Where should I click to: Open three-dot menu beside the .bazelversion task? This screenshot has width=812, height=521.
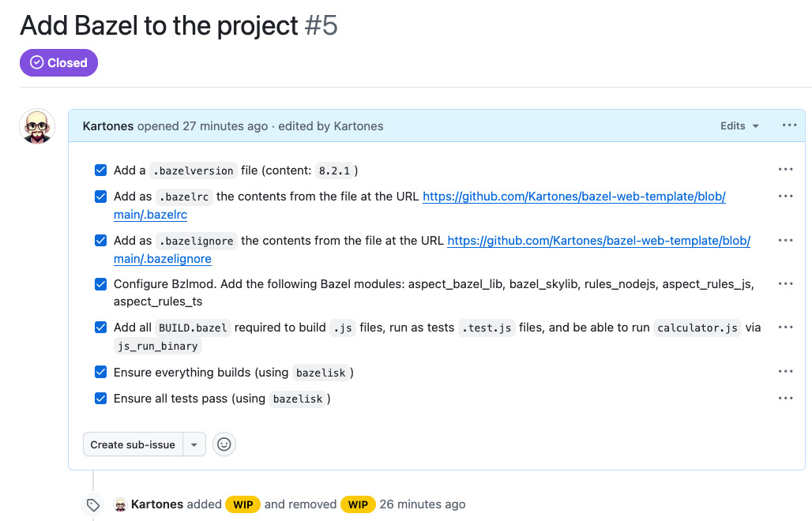coord(785,170)
